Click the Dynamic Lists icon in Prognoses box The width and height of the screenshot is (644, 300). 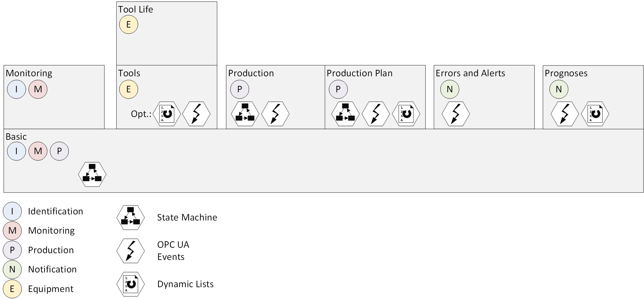[x=595, y=114]
